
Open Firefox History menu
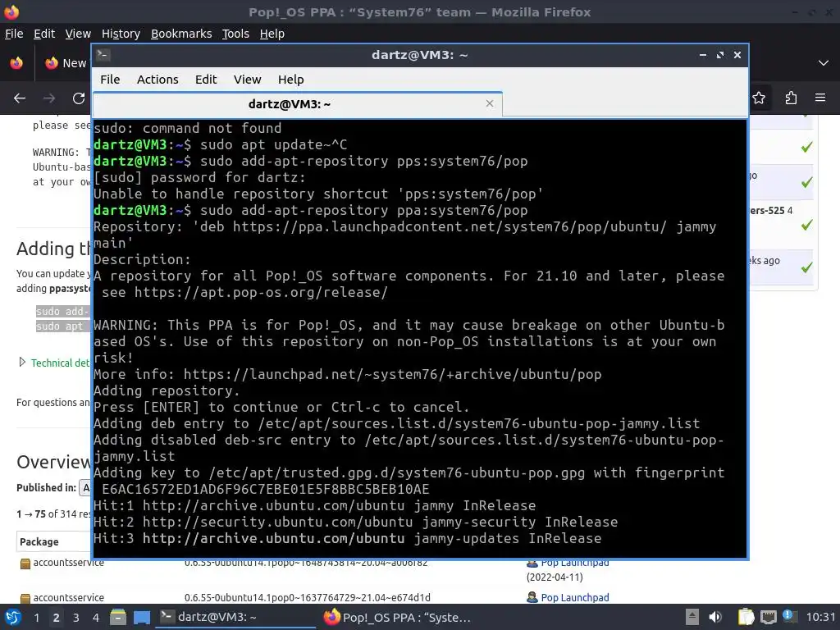(x=121, y=34)
